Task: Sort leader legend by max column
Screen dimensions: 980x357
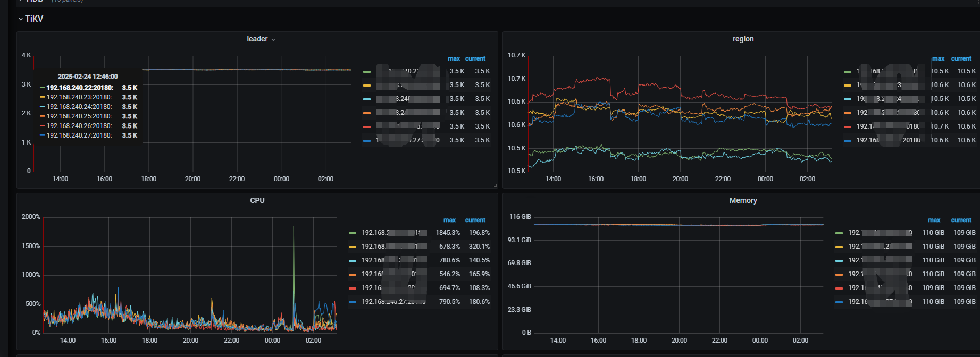Action: coord(453,59)
